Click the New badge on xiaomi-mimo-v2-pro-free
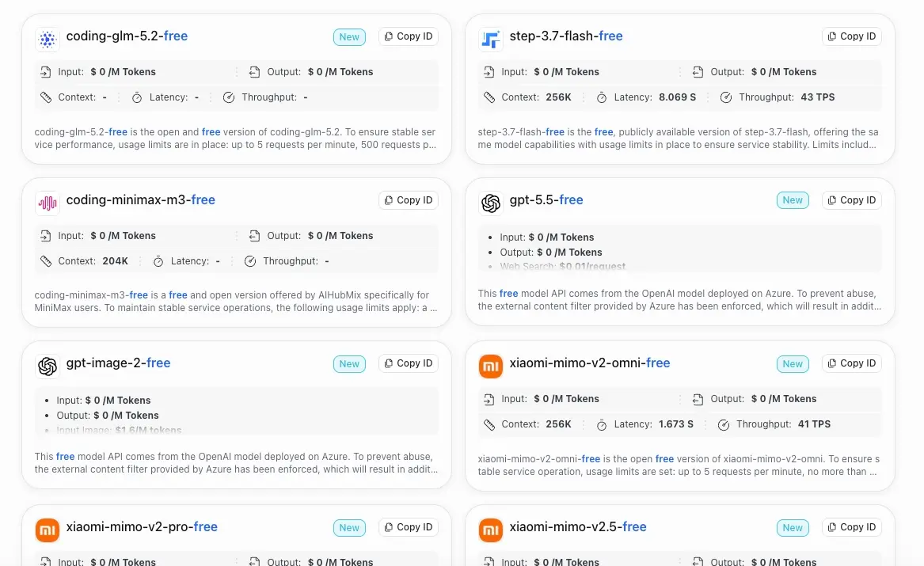Viewport: 924px width, 566px height. pyautogui.click(x=349, y=528)
